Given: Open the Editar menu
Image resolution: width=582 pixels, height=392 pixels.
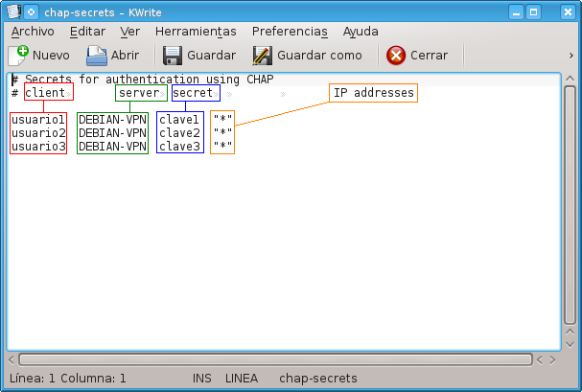Looking at the screenshot, I should point(87,32).
